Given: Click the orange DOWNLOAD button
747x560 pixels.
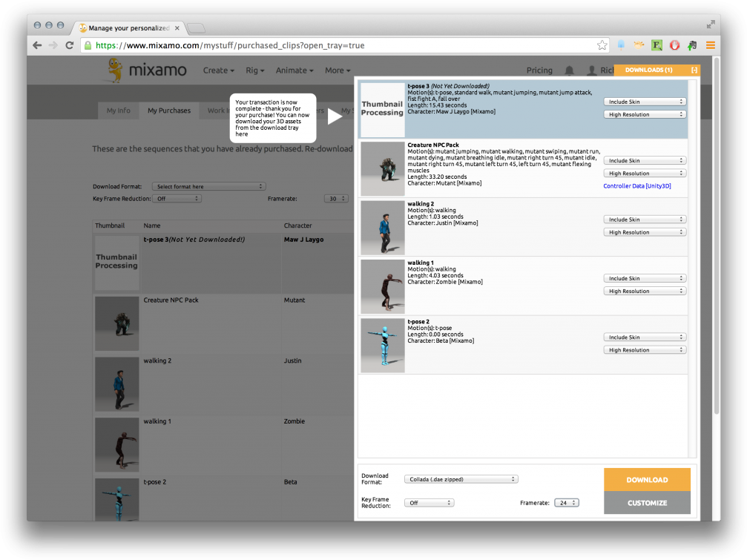Looking at the screenshot, I should [646, 479].
